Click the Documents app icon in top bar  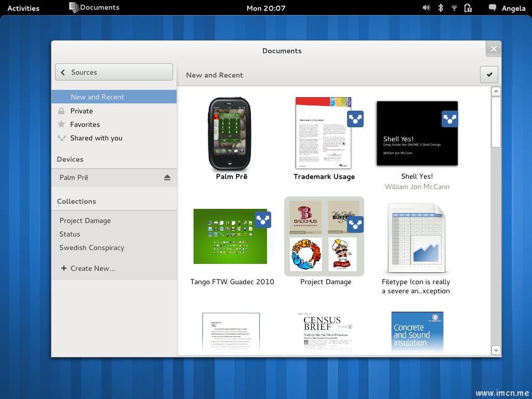click(x=74, y=7)
